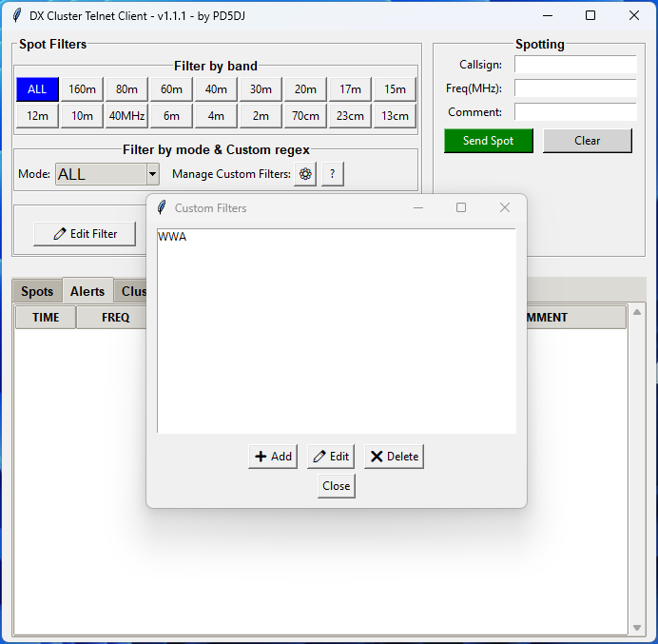This screenshot has width=658, height=644.
Task: Toggle the 20m band filter
Action: pos(305,89)
